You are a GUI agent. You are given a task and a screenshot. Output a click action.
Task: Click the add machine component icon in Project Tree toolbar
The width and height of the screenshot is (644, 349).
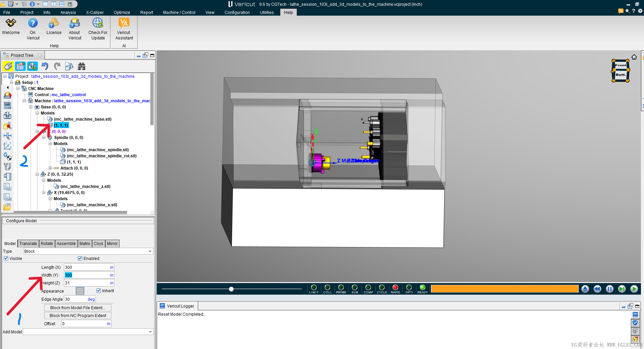click(33, 66)
